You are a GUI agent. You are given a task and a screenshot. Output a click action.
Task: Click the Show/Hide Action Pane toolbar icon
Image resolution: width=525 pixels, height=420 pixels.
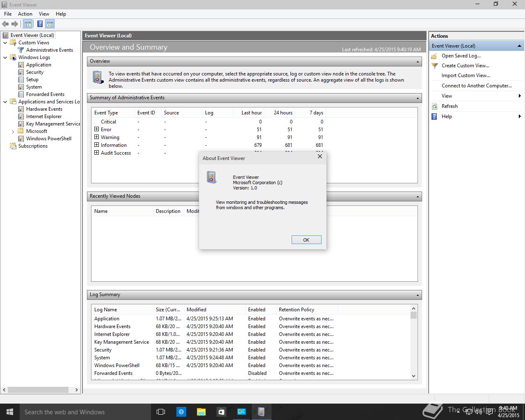coord(50,24)
